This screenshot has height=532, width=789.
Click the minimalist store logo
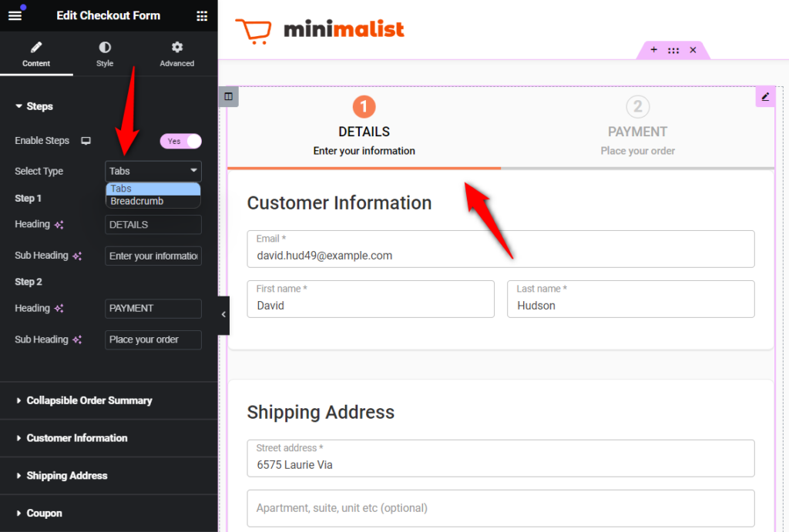click(320, 29)
